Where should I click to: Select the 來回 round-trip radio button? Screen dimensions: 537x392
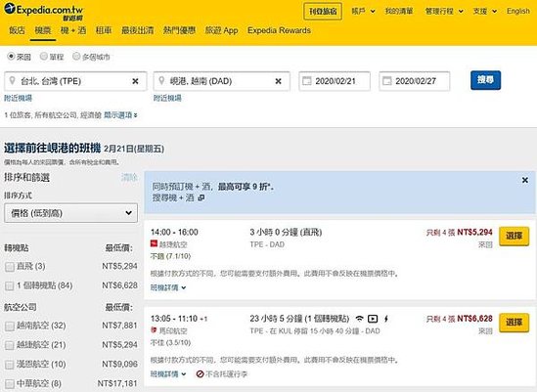point(12,56)
